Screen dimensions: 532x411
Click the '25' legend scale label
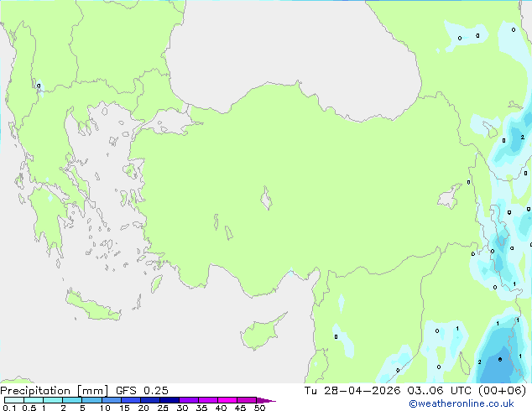pos(163,408)
